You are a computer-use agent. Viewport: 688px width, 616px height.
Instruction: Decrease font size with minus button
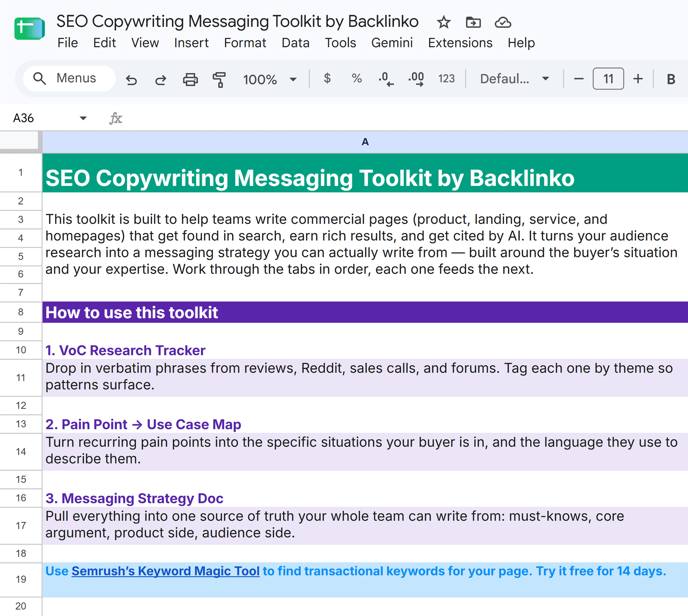tap(579, 79)
